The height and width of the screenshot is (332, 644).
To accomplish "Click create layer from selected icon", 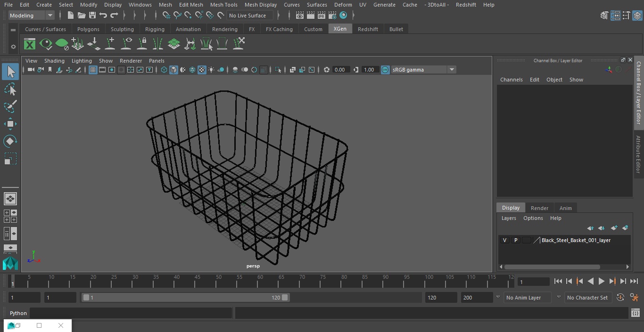I will [x=626, y=228].
